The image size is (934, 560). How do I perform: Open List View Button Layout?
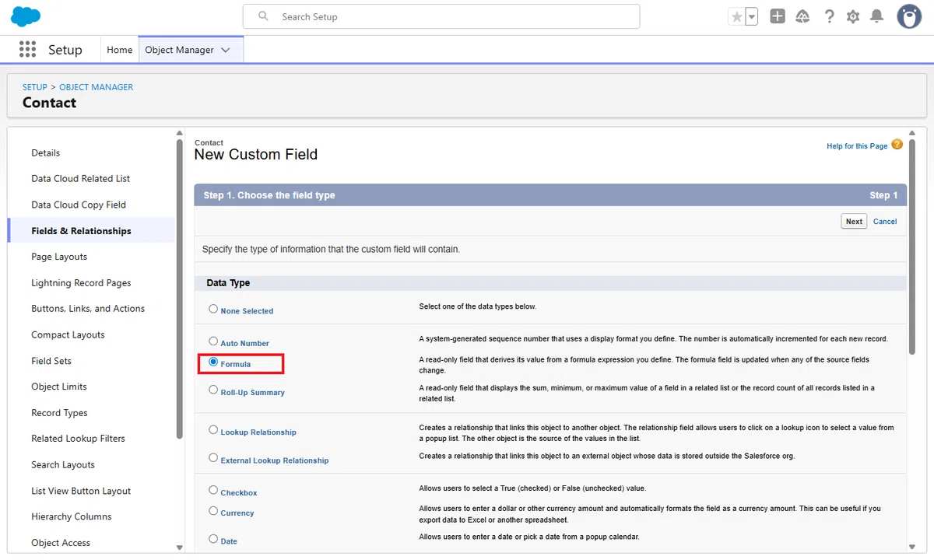pyautogui.click(x=81, y=491)
